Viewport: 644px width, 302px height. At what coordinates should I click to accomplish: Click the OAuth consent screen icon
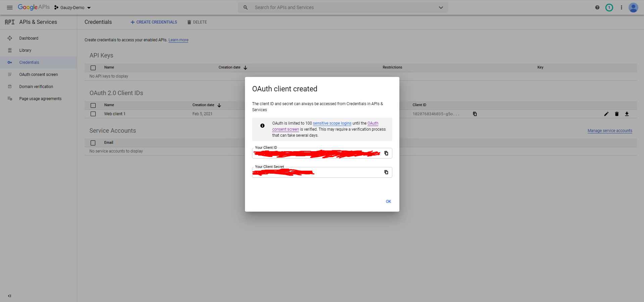tap(10, 75)
